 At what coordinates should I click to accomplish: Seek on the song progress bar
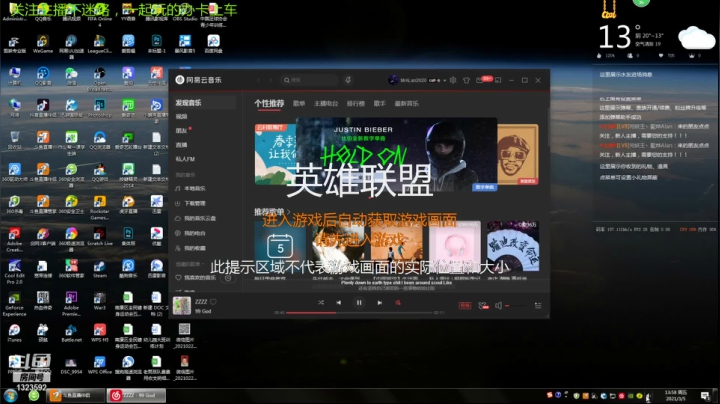359,313
